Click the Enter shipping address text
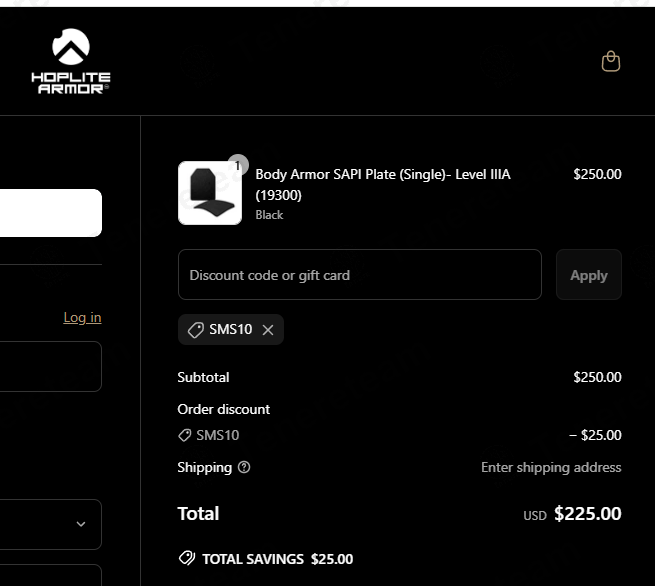Screen dimensions: 655x586 point(551,467)
